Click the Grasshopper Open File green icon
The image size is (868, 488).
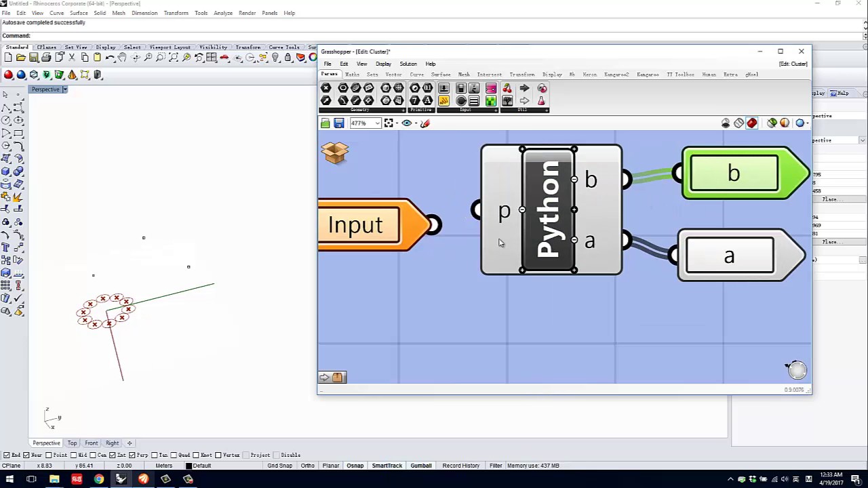(325, 123)
